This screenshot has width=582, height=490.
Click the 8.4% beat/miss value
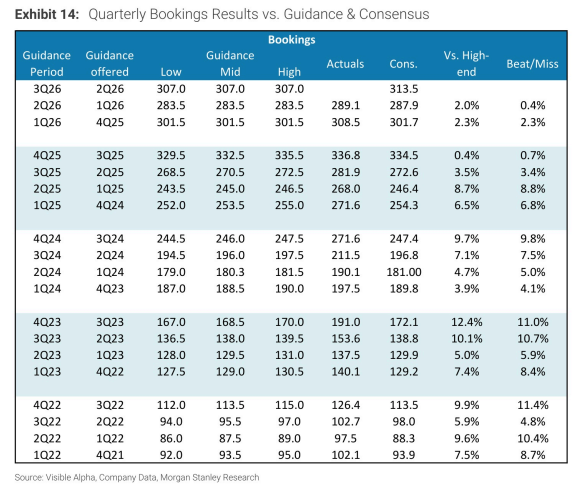click(x=533, y=372)
